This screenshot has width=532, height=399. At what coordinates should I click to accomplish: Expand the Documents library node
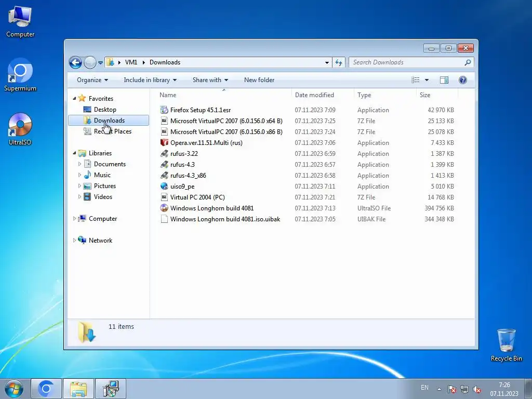79,164
